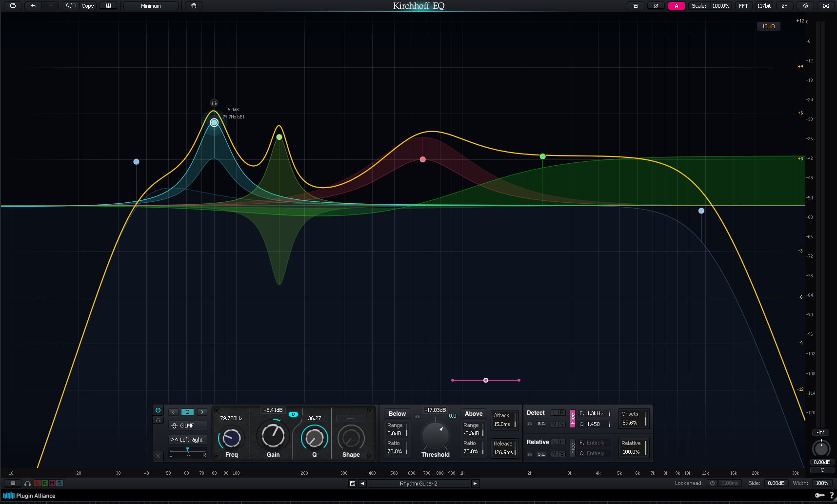837x504 pixels.
Task: Open the Rhythm Guitar 2 preset dropdown
Action: [x=418, y=484]
